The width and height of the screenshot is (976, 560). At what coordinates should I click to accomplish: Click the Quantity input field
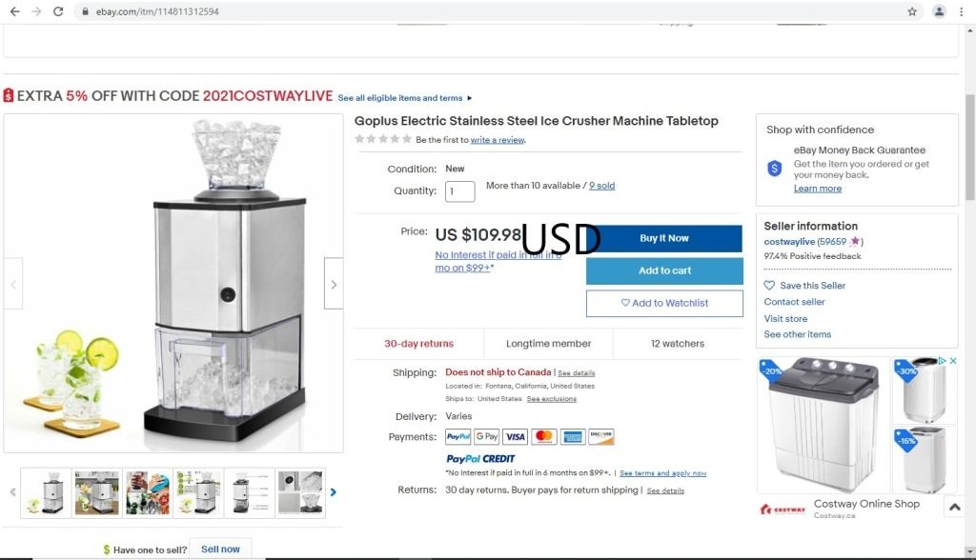tap(460, 191)
